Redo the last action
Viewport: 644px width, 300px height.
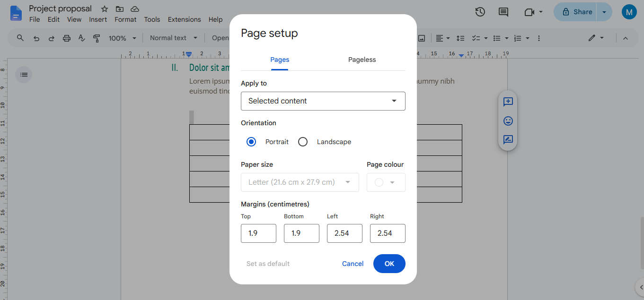tap(52, 38)
